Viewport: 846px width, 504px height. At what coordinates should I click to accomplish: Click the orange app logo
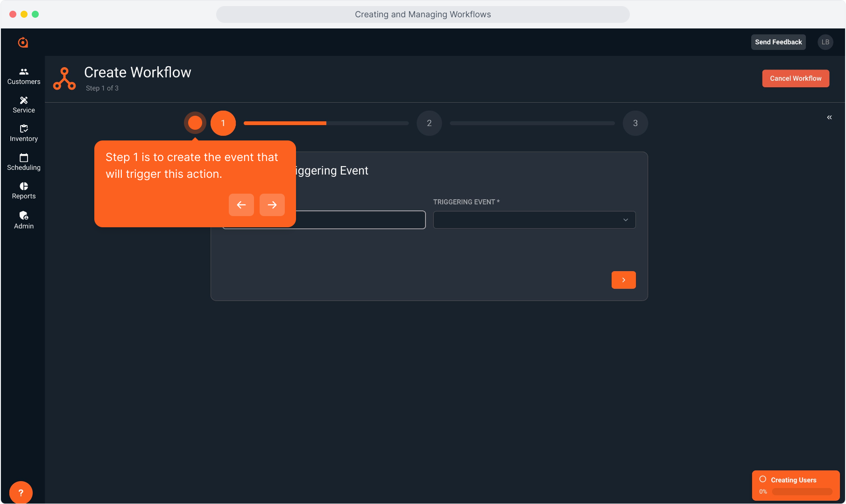pos(23,42)
